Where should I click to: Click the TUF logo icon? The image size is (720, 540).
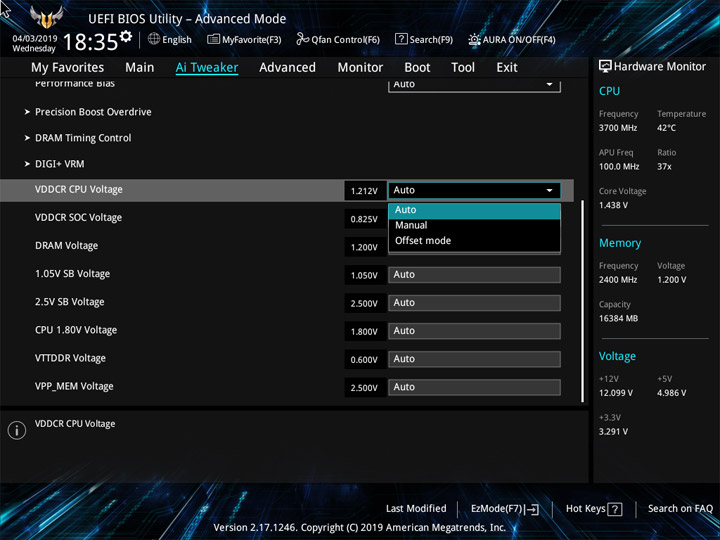(x=46, y=17)
